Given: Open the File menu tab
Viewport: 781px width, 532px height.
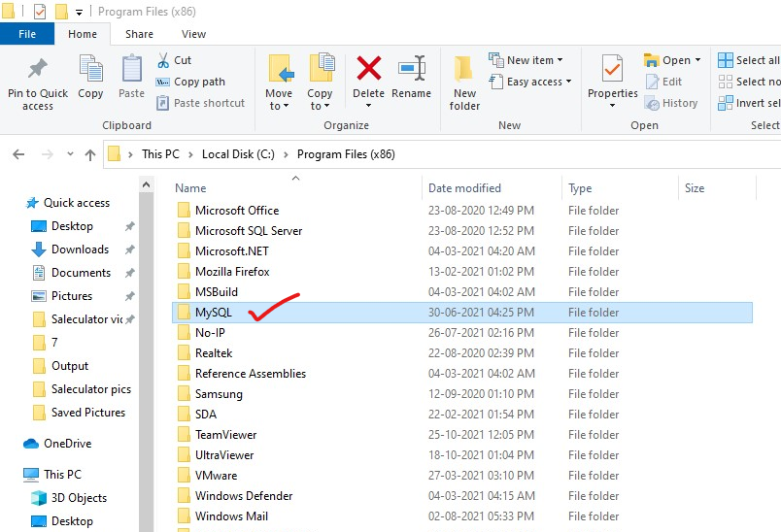Looking at the screenshot, I should [27, 34].
